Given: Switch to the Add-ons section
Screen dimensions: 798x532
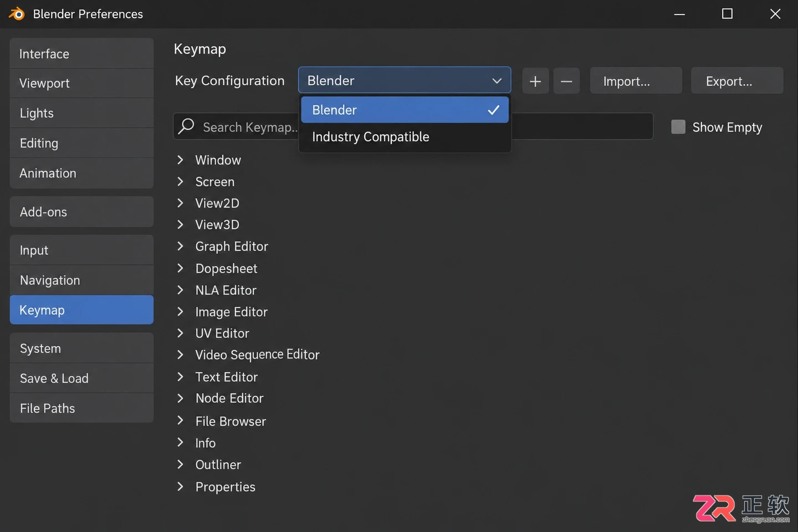Looking at the screenshot, I should coord(81,212).
